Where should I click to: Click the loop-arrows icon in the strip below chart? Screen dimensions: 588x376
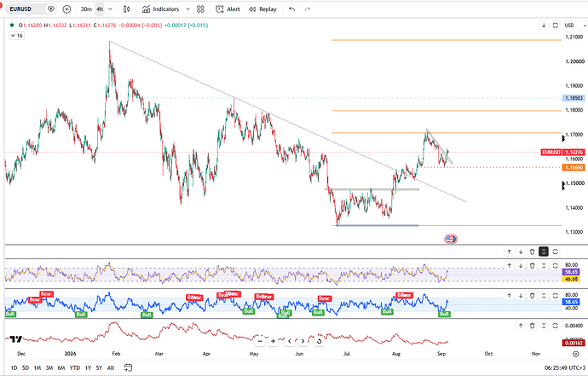[556, 252]
